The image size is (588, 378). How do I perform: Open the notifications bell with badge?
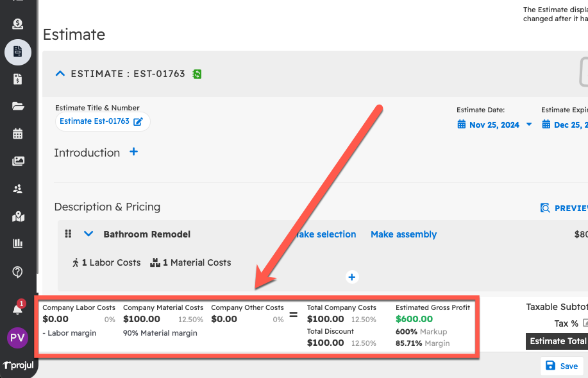18,309
